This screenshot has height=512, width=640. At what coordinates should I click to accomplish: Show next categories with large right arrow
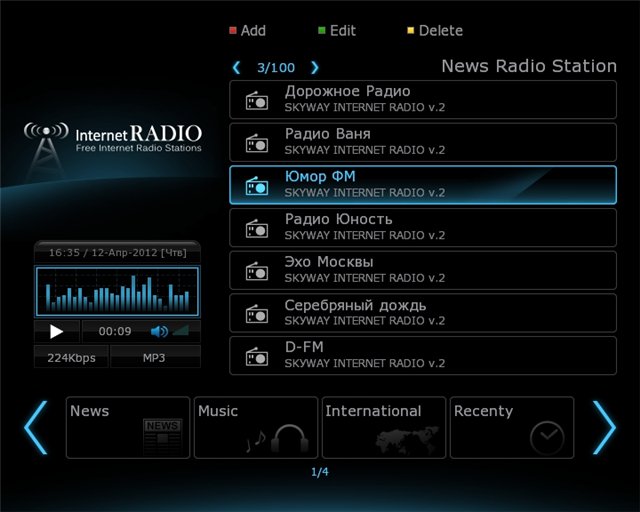coord(604,427)
